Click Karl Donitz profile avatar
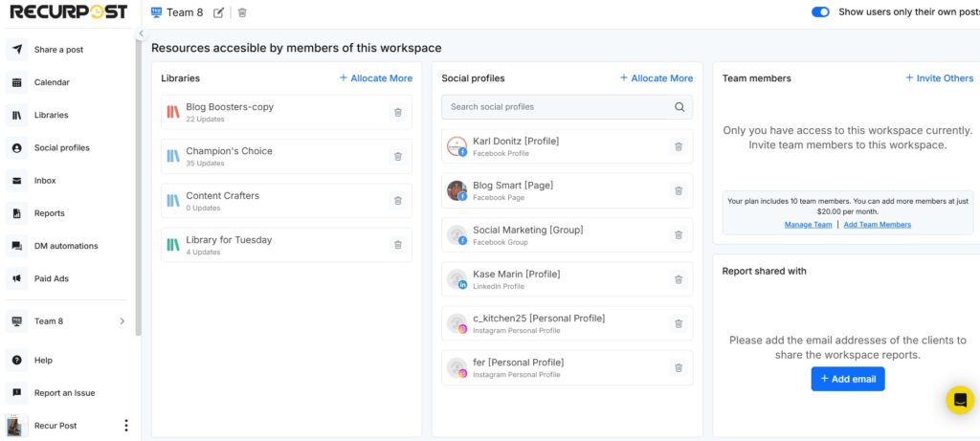Viewport: 980px width, 441px height. (x=457, y=146)
